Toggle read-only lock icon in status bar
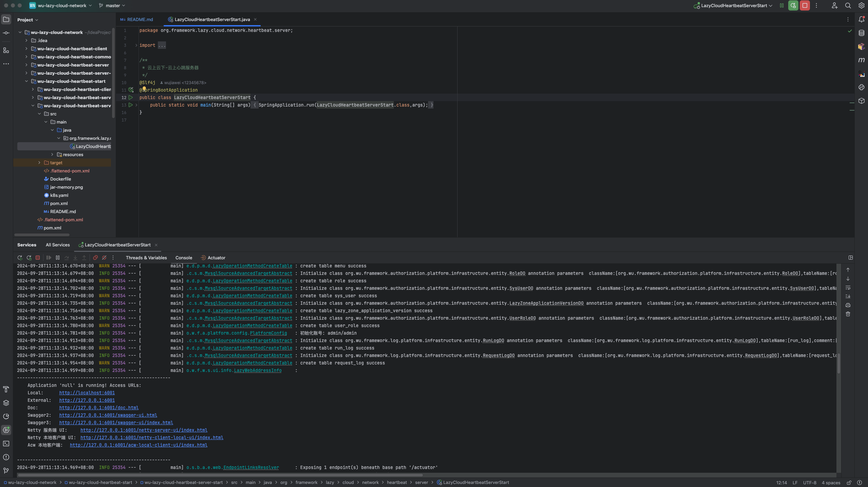Image resolution: width=868 pixels, height=487 pixels. point(849,483)
